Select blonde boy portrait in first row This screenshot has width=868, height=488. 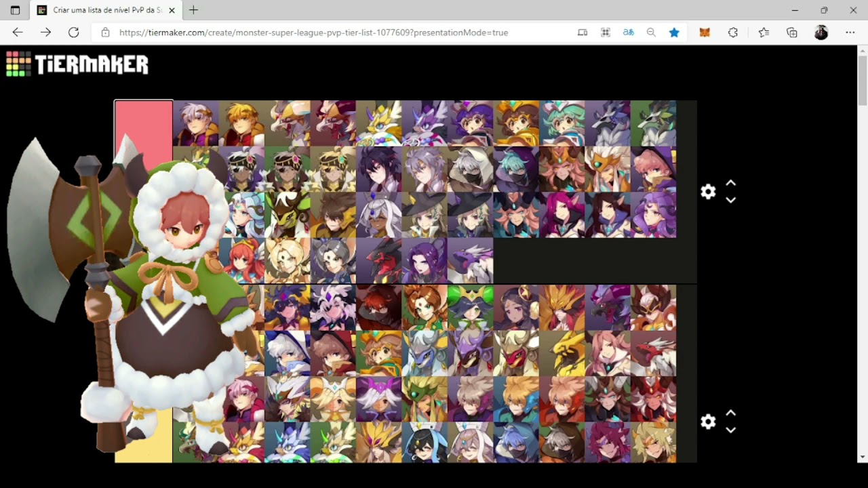(242, 123)
